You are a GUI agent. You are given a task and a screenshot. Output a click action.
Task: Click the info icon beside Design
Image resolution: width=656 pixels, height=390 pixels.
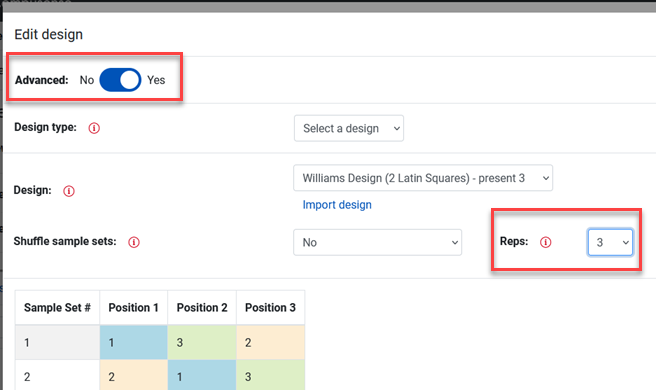coord(69,191)
